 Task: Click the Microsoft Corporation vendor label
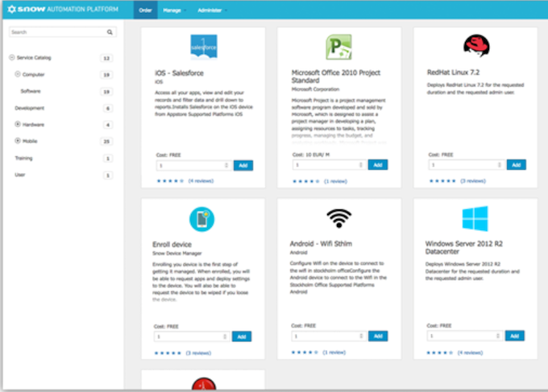[315, 89]
